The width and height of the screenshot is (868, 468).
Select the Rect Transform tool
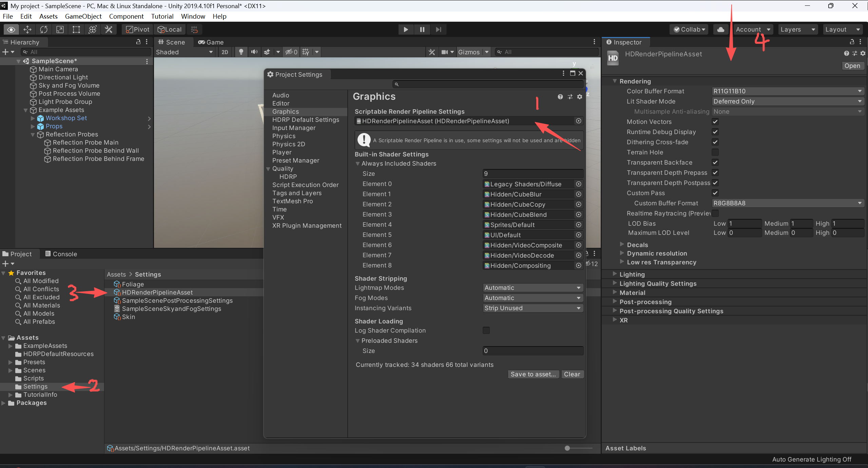(x=76, y=30)
